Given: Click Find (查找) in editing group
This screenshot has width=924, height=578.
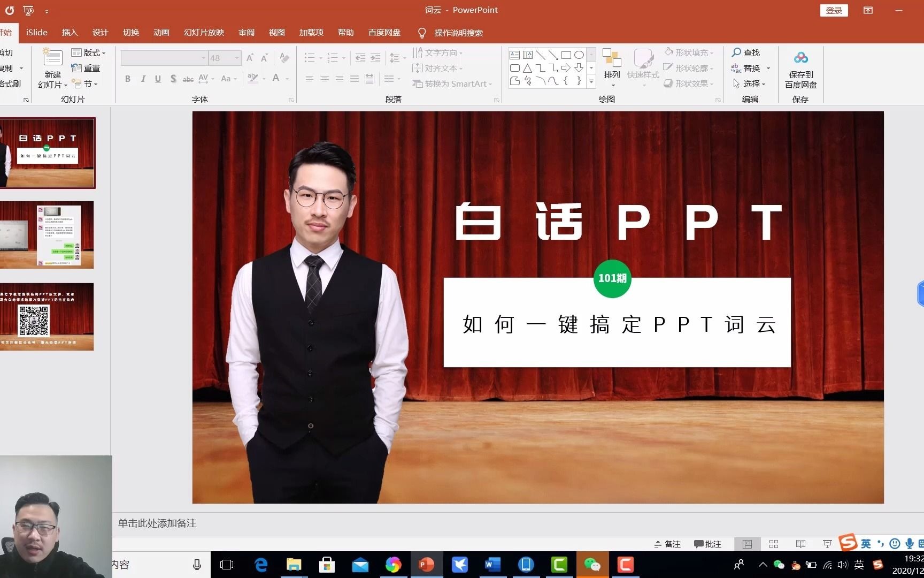Looking at the screenshot, I should click(x=746, y=52).
